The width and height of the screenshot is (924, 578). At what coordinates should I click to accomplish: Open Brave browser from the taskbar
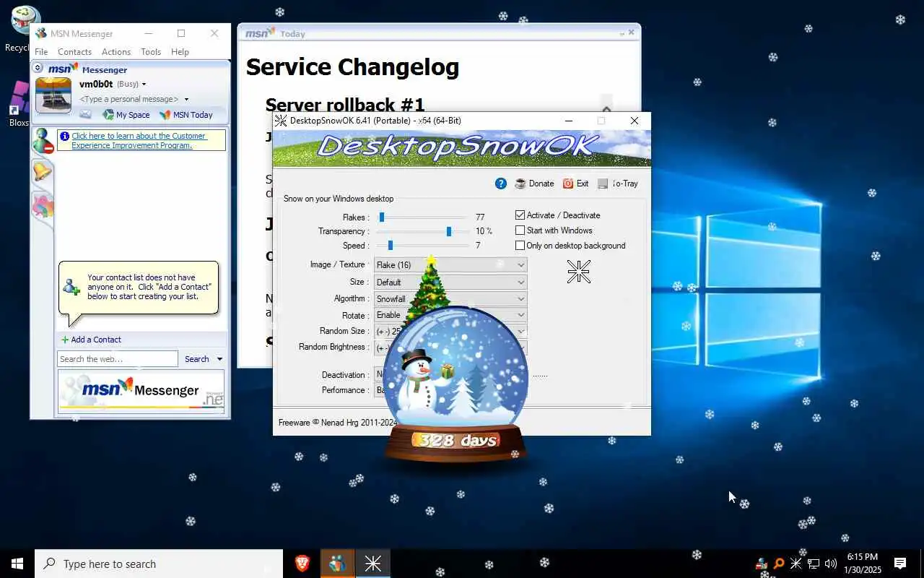[x=302, y=564]
